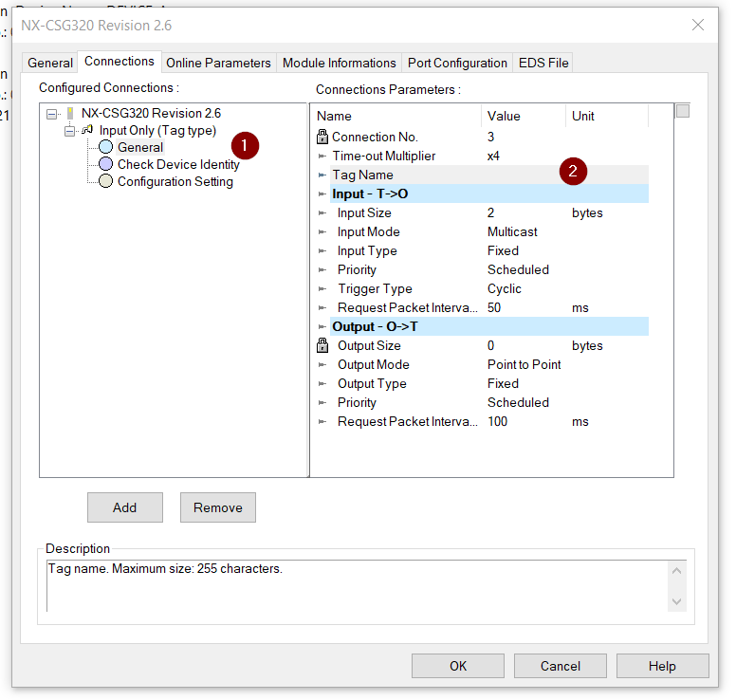Click the Connection No. value 3
This screenshot has height=700, width=736.
pos(490,138)
